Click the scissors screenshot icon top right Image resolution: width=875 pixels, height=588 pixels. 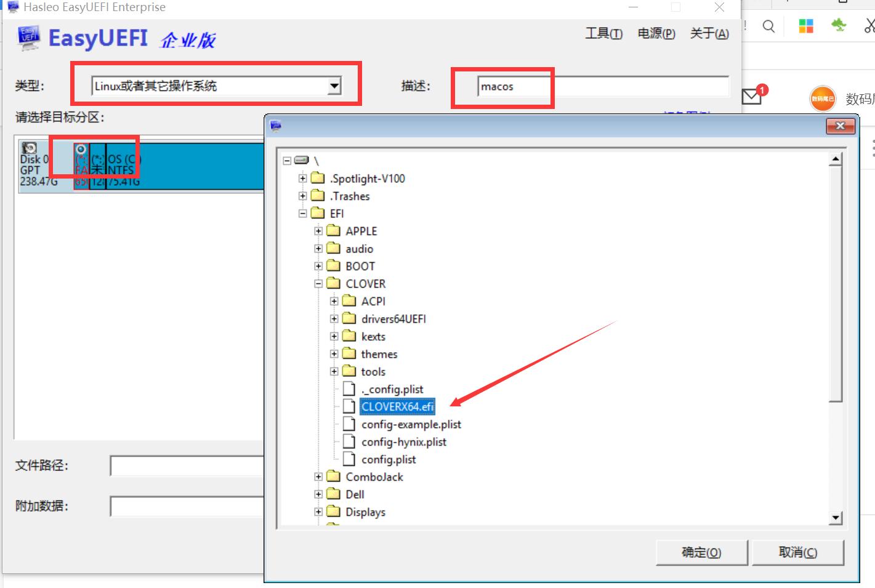click(x=868, y=26)
